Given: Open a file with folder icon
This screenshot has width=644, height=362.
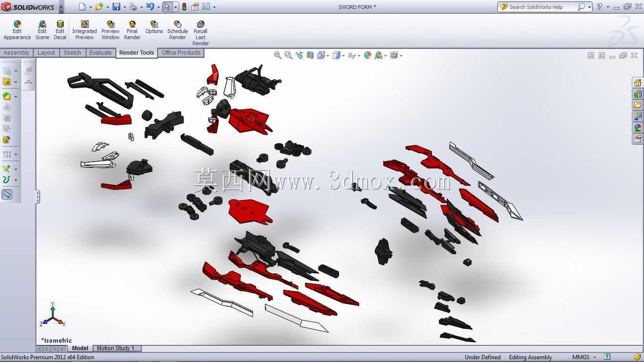Looking at the screenshot, I should (99, 7).
